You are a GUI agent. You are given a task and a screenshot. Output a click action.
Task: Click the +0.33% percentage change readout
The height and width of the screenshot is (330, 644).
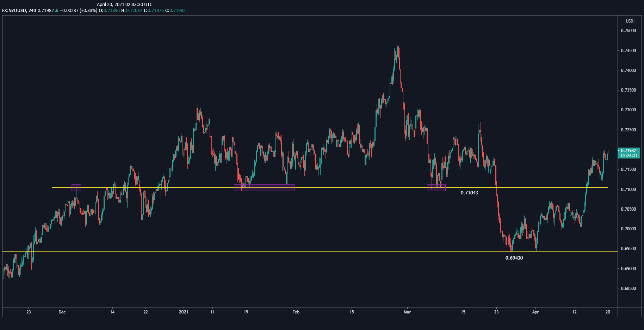coord(89,11)
